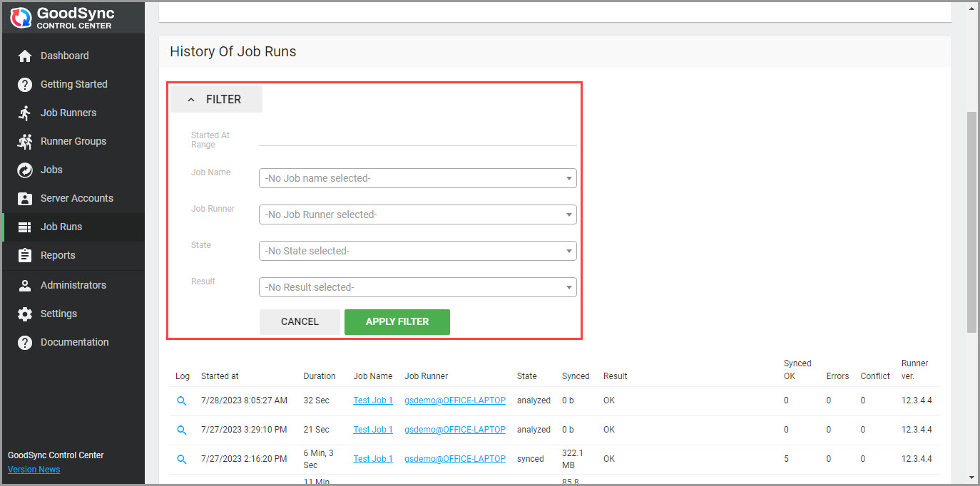Go to Administrators in sidebar

[x=73, y=285]
